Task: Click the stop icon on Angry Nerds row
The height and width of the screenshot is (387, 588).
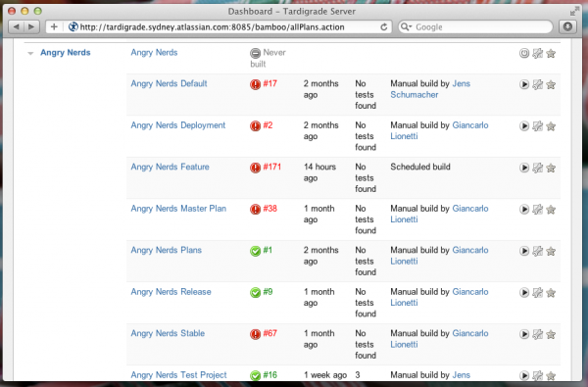Action: point(524,53)
